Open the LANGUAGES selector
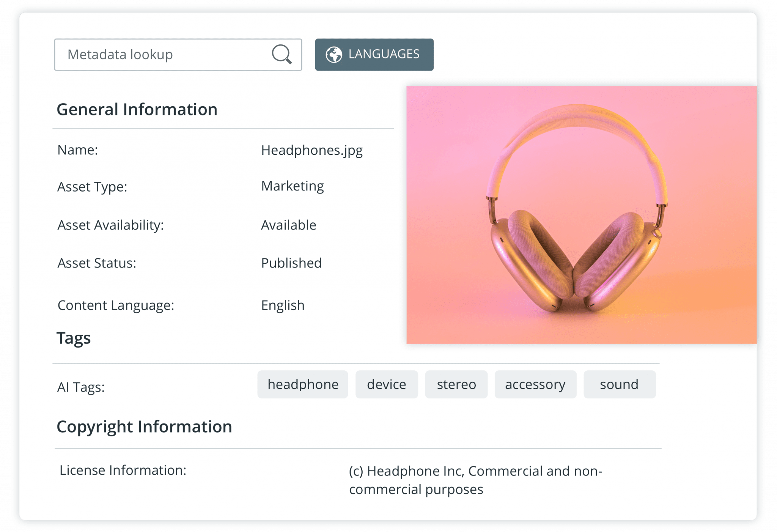Image resolution: width=777 pixels, height=532 pixels. coord(374,54)
